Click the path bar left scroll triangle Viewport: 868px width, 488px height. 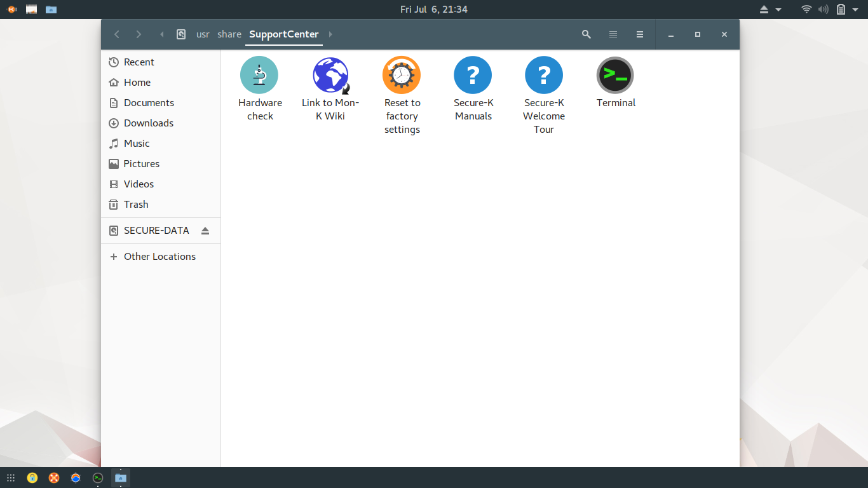pos(162,34)
